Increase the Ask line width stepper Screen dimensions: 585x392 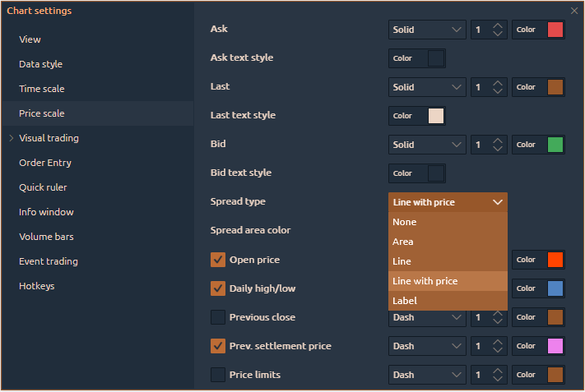(498, 25)
